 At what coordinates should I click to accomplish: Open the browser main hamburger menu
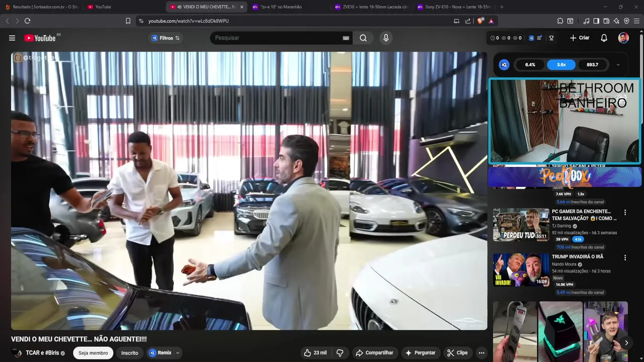point(637,21)
